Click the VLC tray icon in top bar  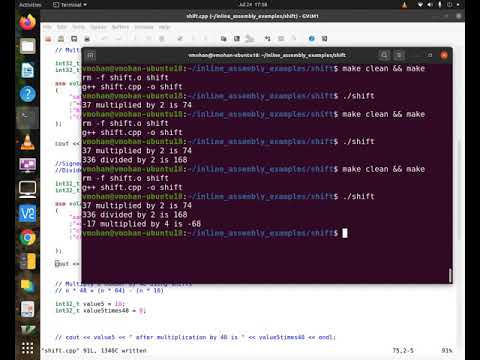(404, 5)
